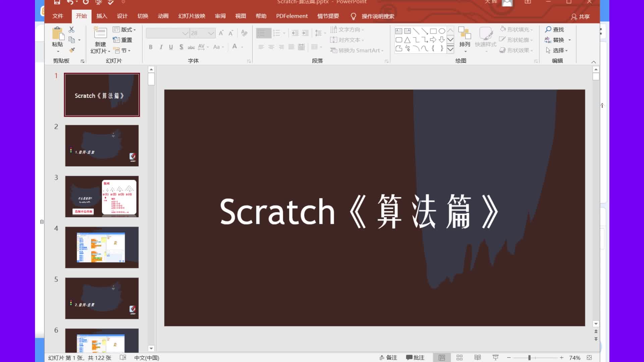644x362 pixels.
Task: Open the Slide Sorter view icon
Action: point(460,358)
